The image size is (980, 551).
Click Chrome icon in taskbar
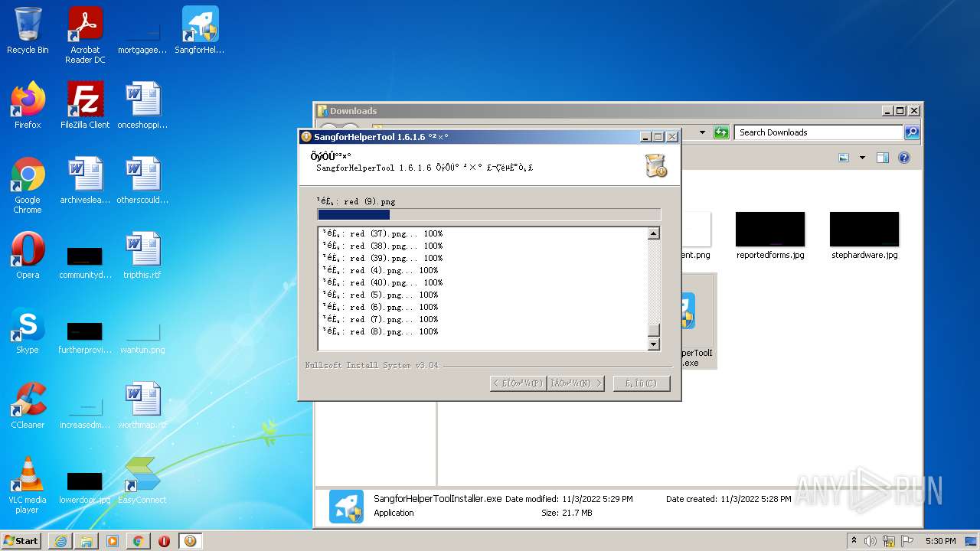[139, 541]
